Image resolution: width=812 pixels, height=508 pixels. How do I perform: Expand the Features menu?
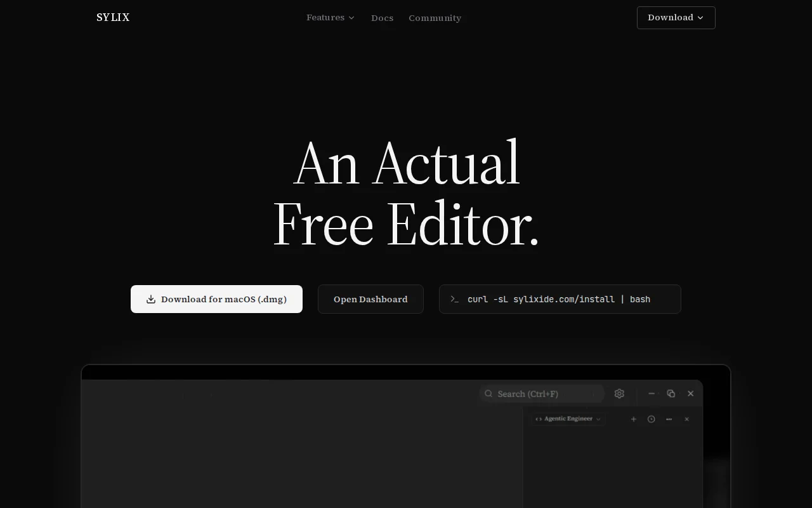click(331, 18)
